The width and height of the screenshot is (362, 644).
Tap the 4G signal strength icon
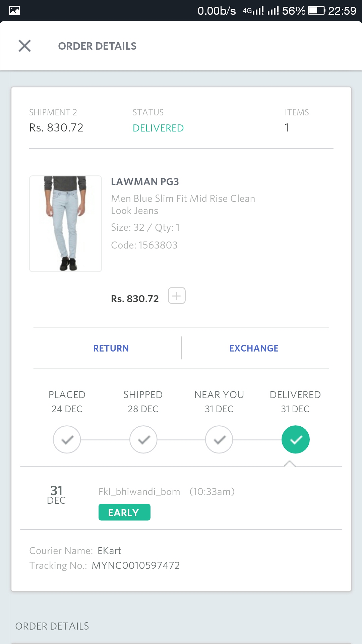253,11
